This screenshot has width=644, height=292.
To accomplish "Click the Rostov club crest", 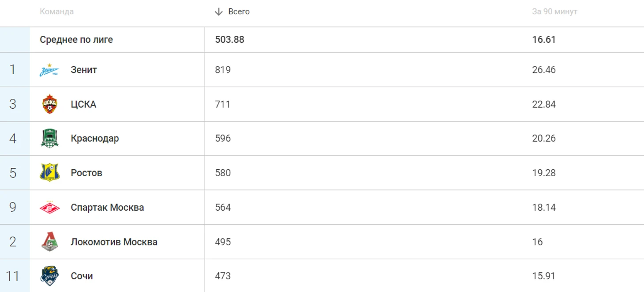I will pyautogui.click(x=49, y=173).
